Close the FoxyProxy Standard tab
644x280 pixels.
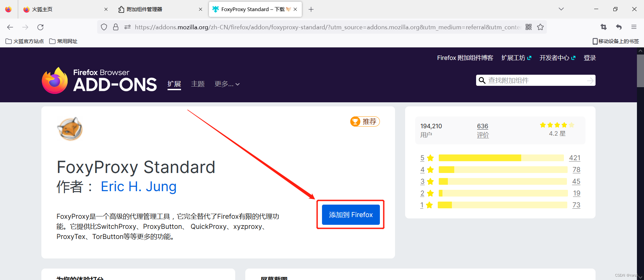click(x=295, y=9)
